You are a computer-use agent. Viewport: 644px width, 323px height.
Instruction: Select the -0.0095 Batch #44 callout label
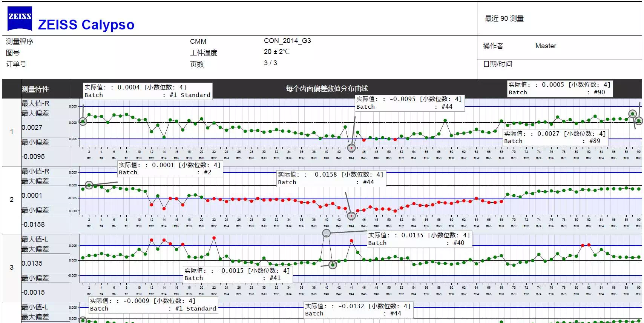[x=409, y=103]
